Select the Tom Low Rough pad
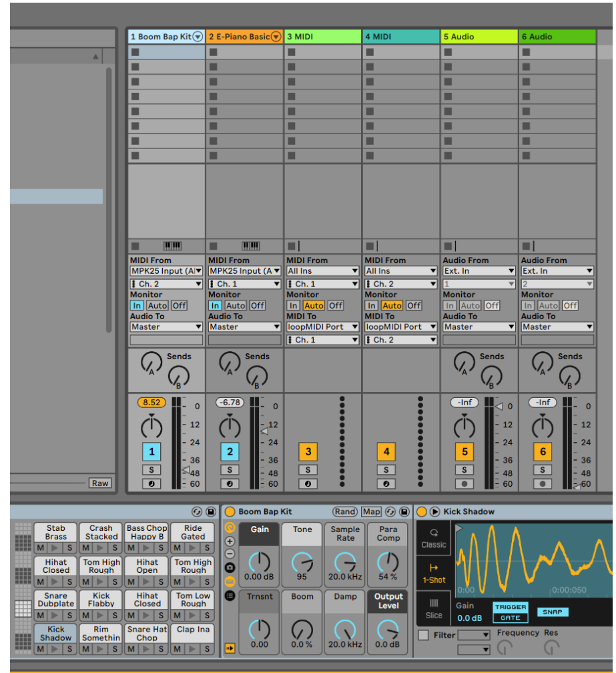Screen dimensions: 616x673 pyautogui.click(x=193, y=600)
